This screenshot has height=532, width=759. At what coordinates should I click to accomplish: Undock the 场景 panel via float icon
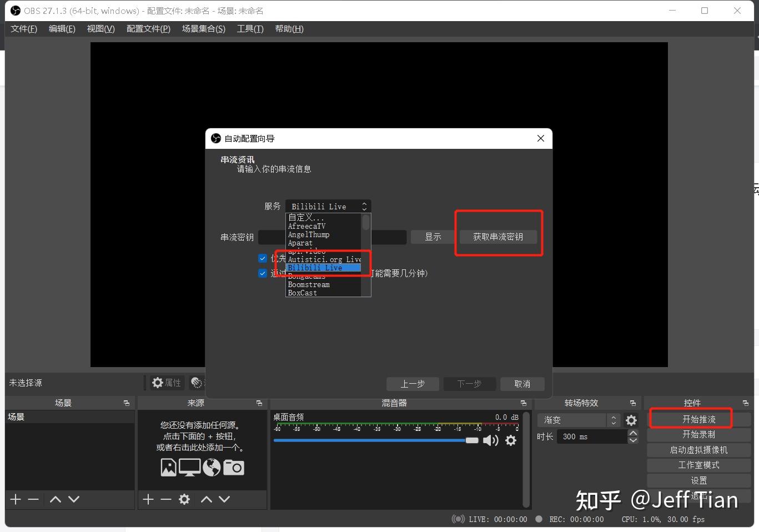tap(127, 403)
